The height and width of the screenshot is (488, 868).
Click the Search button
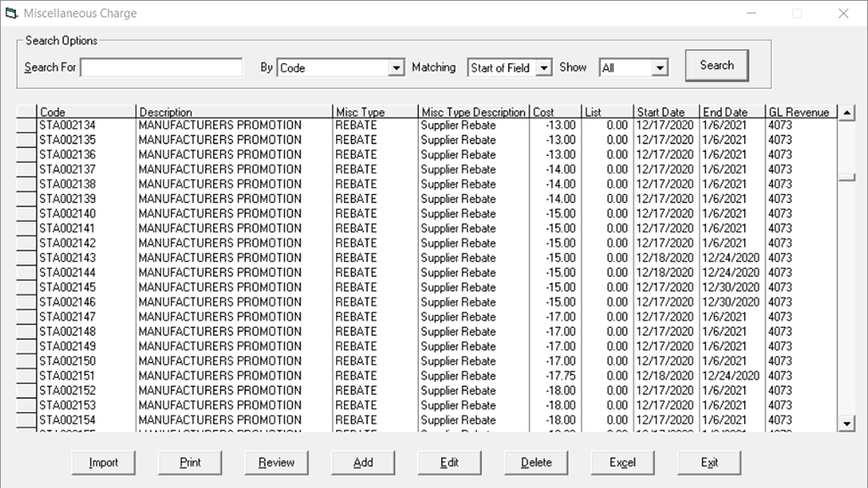click(x=717, y=66)
